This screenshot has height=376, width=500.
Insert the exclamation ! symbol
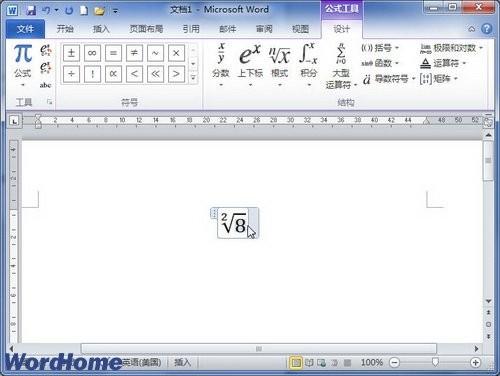pos(92,74)
